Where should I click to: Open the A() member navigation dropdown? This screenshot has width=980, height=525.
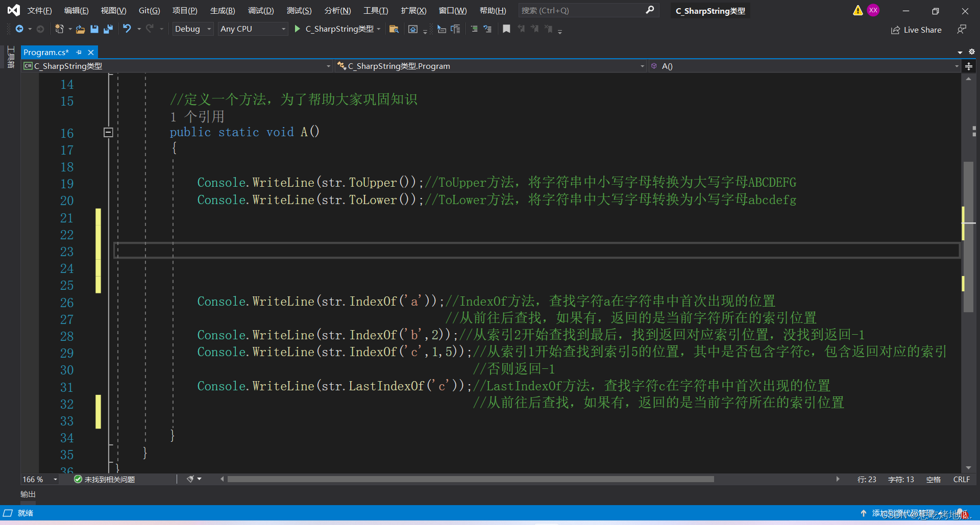pyautogui.click(x=955, y=66)
